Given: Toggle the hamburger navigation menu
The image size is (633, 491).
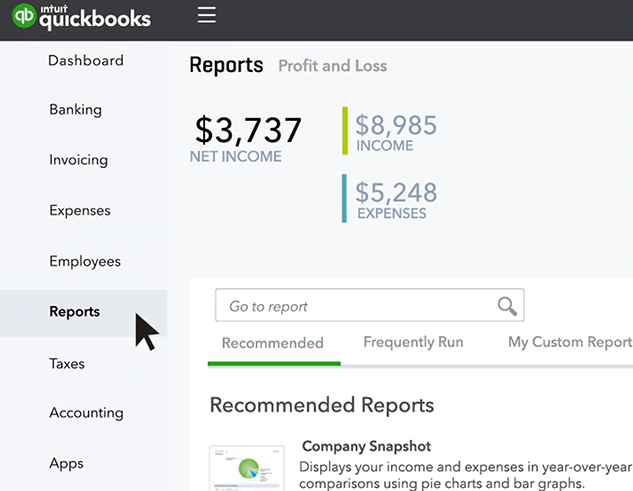Looking at the screenshot, I should pos(207,15).
